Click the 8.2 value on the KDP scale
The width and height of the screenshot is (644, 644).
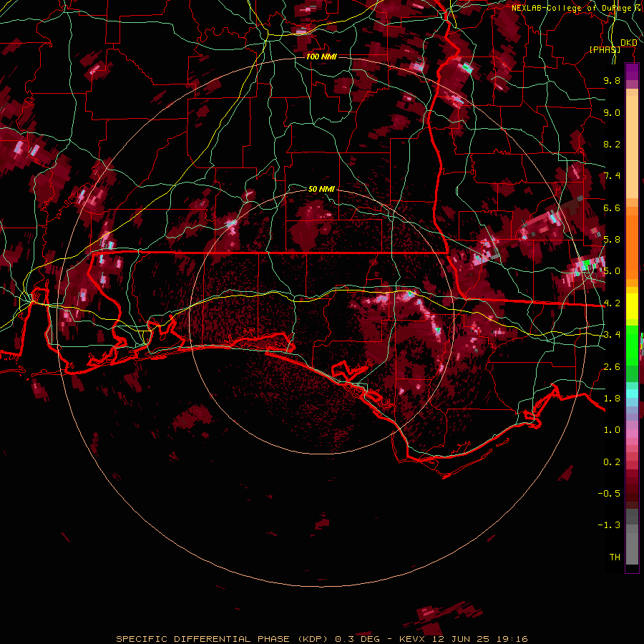pyautogui.click(x=612, y=144)
